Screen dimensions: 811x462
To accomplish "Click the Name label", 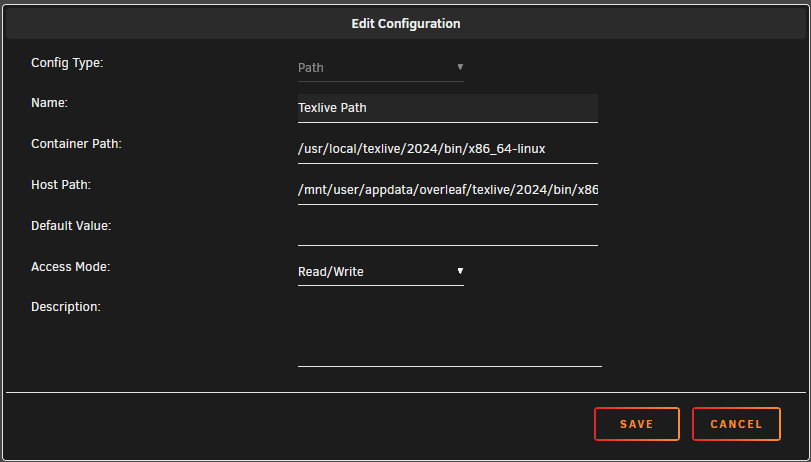I will [x=50, y=103].
